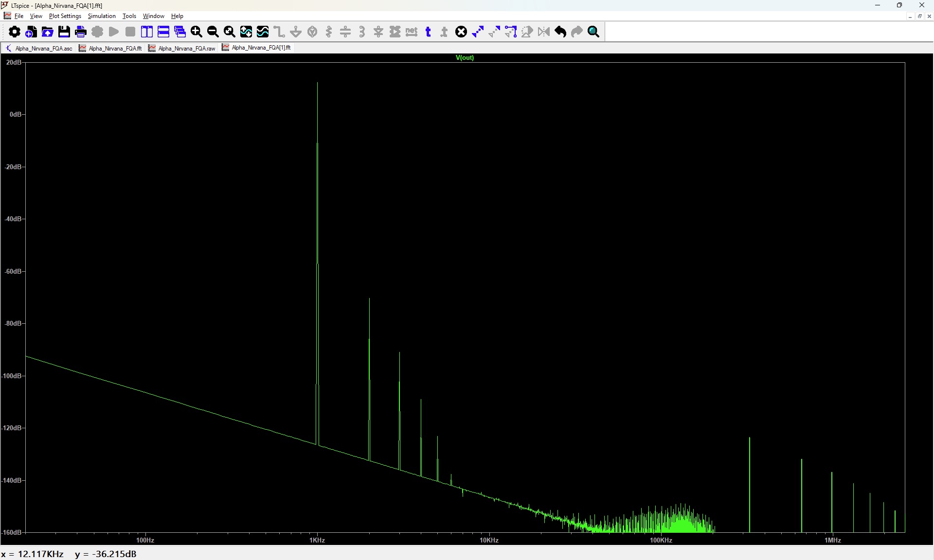The image size is (934, 560).
Task: Save the file using the floppy disk icon
Action: click(x=64, y=32)
